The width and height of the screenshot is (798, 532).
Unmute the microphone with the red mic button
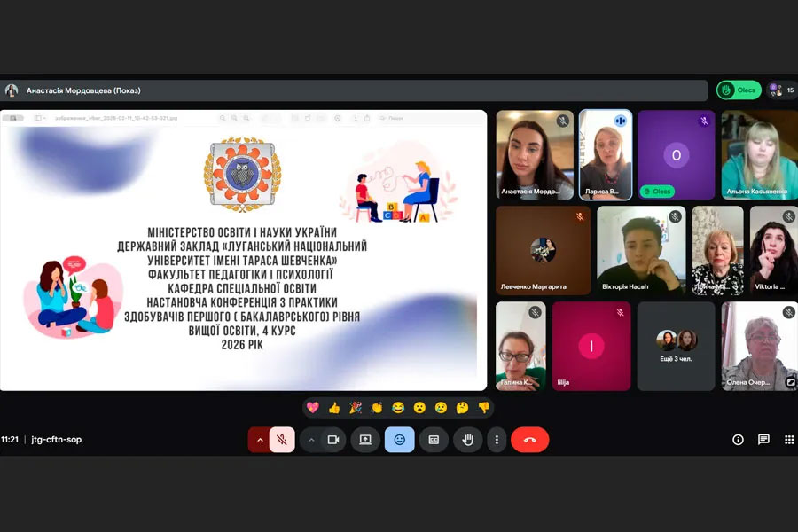coord(282,440)
